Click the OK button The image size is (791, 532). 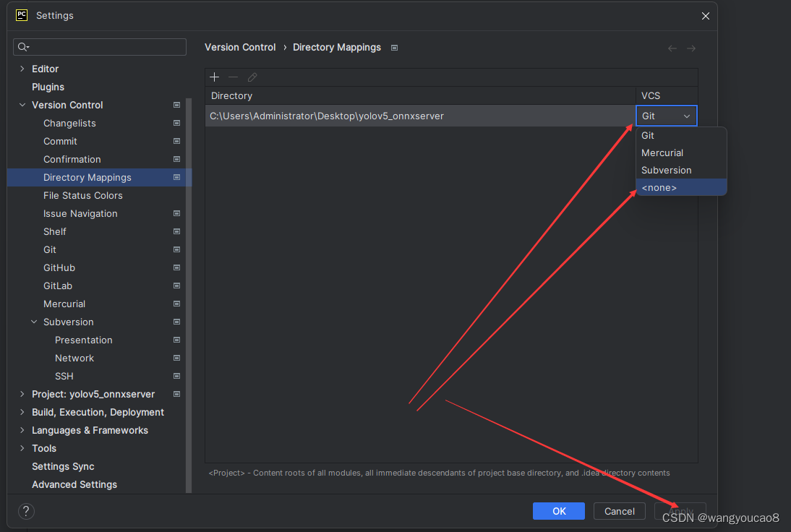[x=558, y=511]
